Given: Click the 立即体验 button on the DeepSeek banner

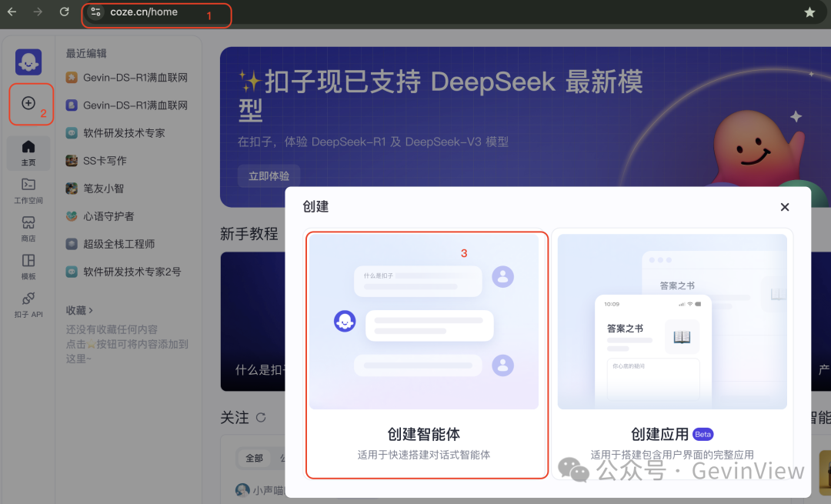Looking at the screenshot, I should (x=268, y=175).
